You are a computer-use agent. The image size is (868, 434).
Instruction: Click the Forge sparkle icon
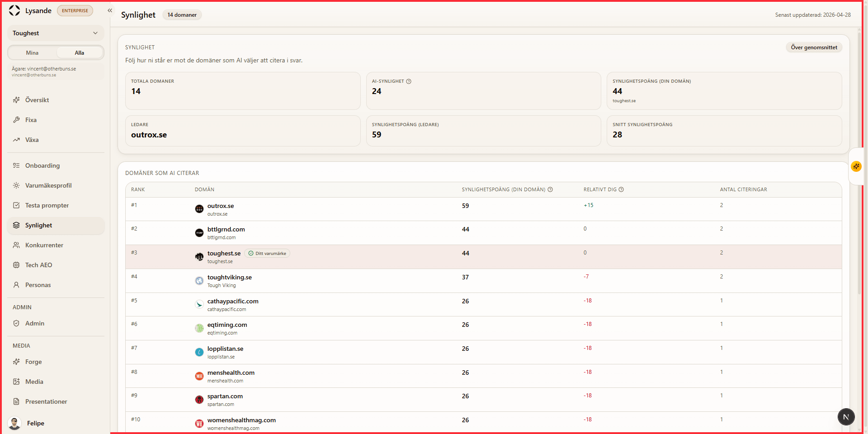[16, 362]
